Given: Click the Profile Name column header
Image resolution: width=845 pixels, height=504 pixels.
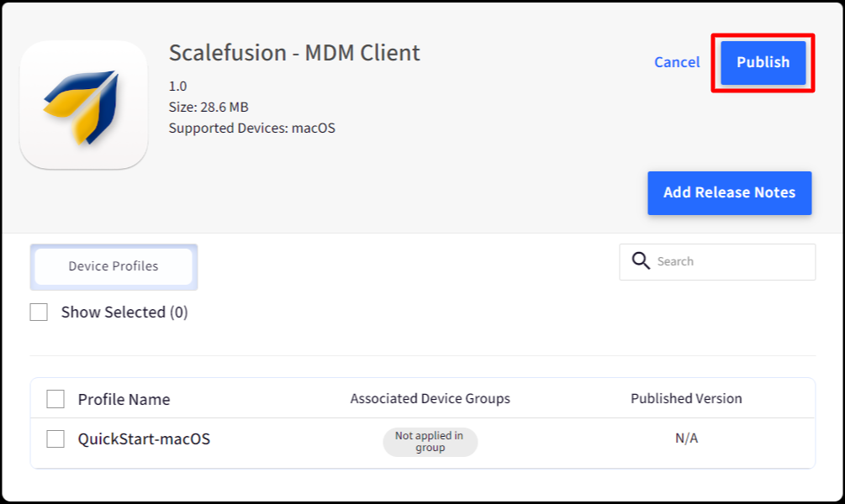Looking at the screenshot, I should pyautogui.click(x=124, y=400).
